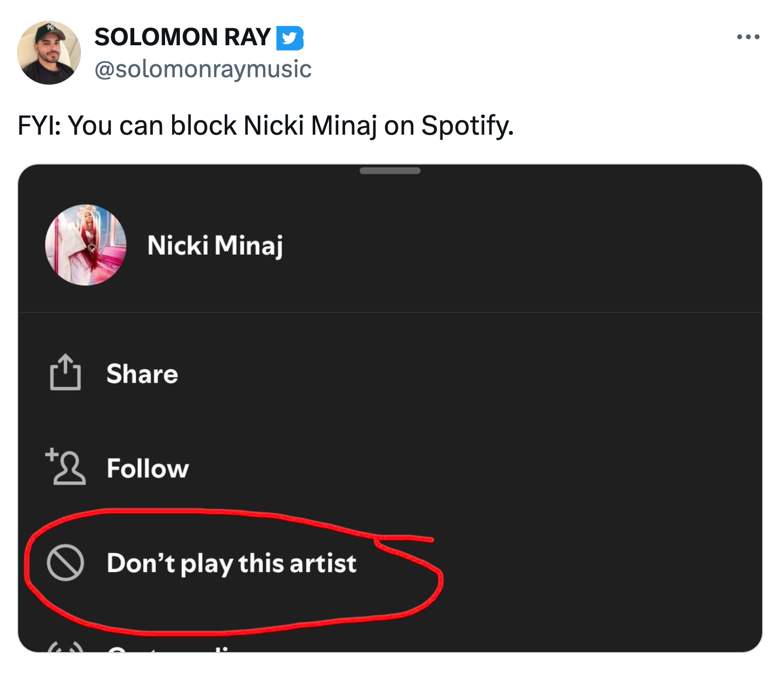Image resolution: width=784 pixels, height=675 pixels.
Task: Open Solomon Ray's @solomonraymusic handle
Action: [204, 68]
